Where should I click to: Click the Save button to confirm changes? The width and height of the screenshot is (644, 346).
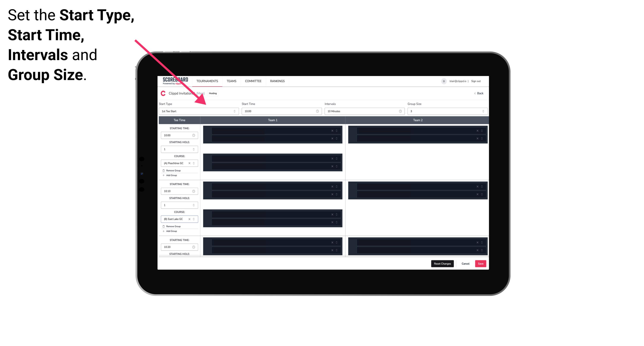click(x=480, y=263)
